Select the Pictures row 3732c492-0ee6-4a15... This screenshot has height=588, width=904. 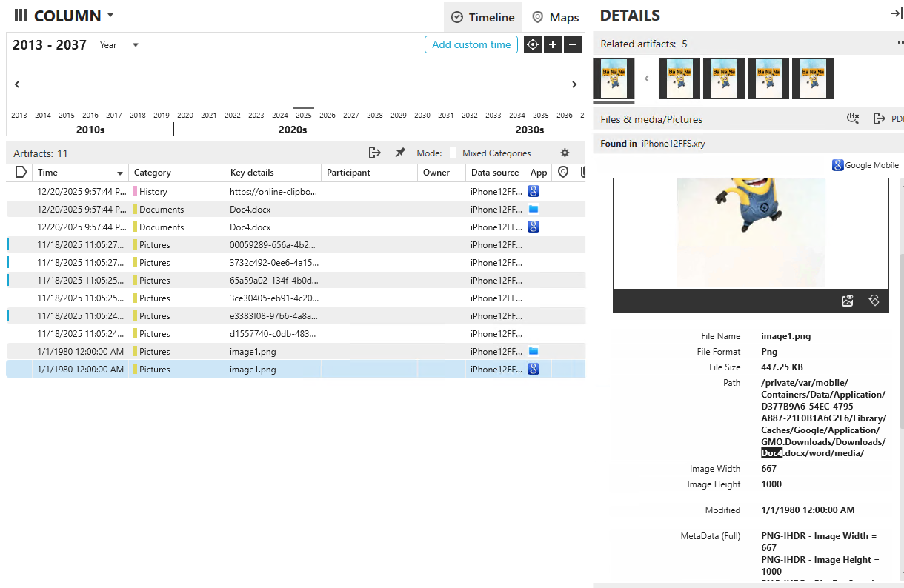[296, 262]
